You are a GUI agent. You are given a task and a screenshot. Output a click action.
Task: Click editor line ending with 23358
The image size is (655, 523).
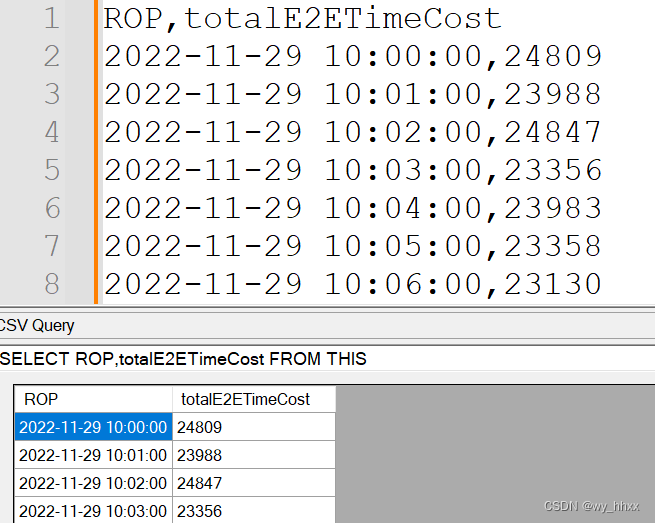pos(353,246)
